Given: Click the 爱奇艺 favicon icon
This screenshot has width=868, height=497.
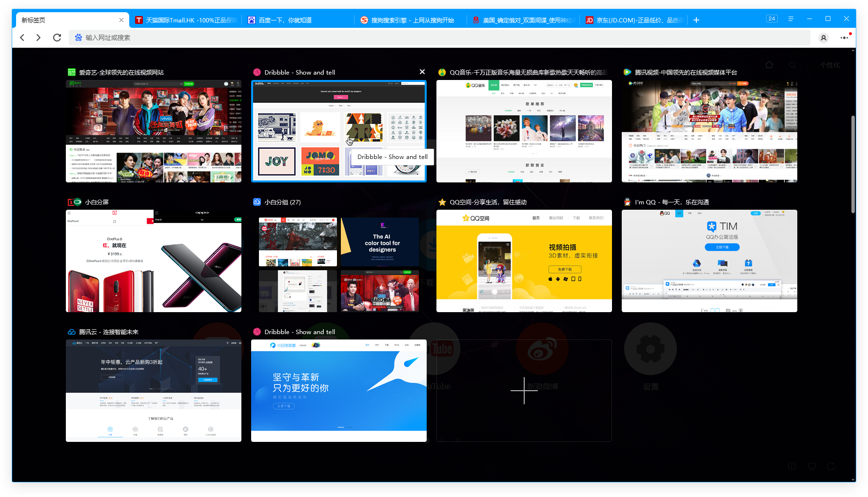Looking at the screenshot, I should (72, 72).
